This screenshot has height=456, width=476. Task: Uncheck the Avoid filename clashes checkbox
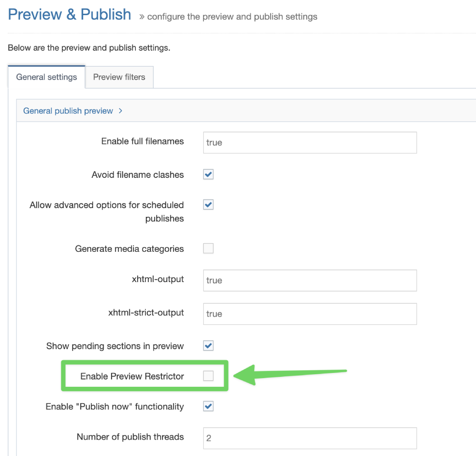point(209,174)
